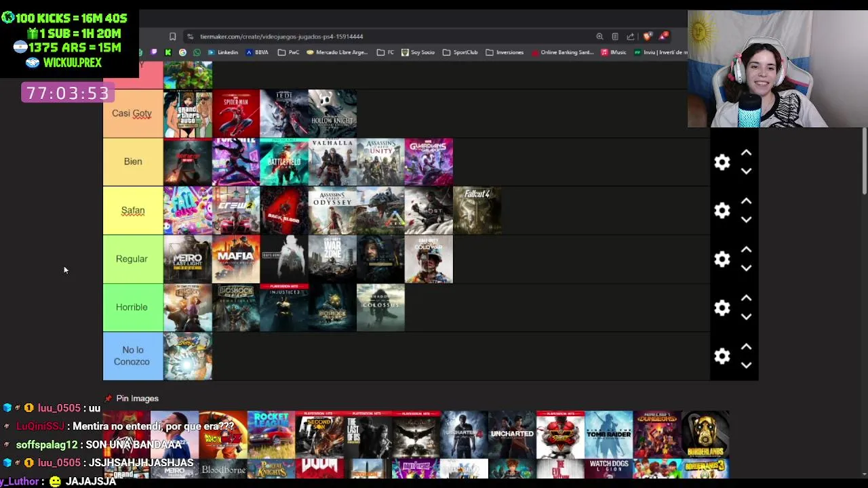Move No lo Conozco tier up

coord(746,347)
